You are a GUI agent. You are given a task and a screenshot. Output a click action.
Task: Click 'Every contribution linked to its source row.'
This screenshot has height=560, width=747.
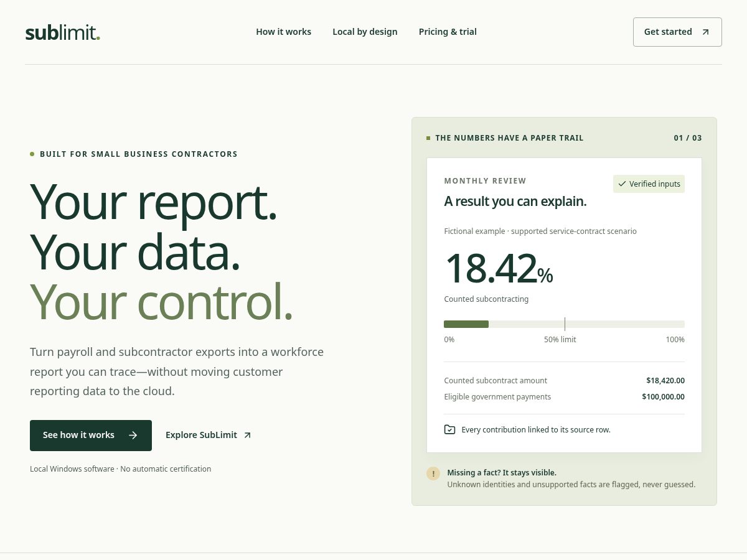click(x=536, y=430)
